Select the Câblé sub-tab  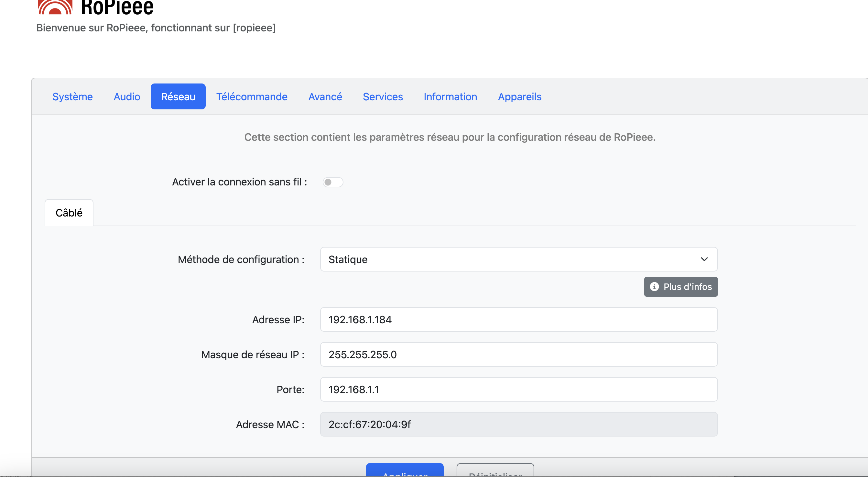click(x=69, y=213)
